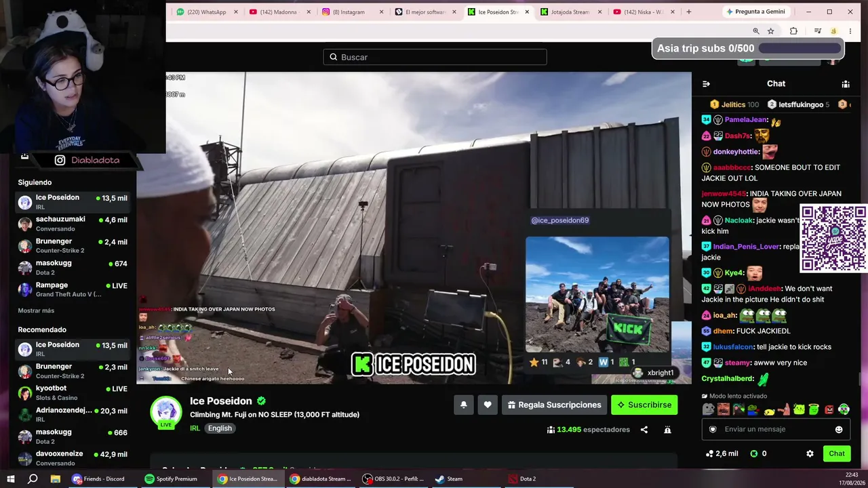Click the verified badge beside Ice Poseidon

261,401
